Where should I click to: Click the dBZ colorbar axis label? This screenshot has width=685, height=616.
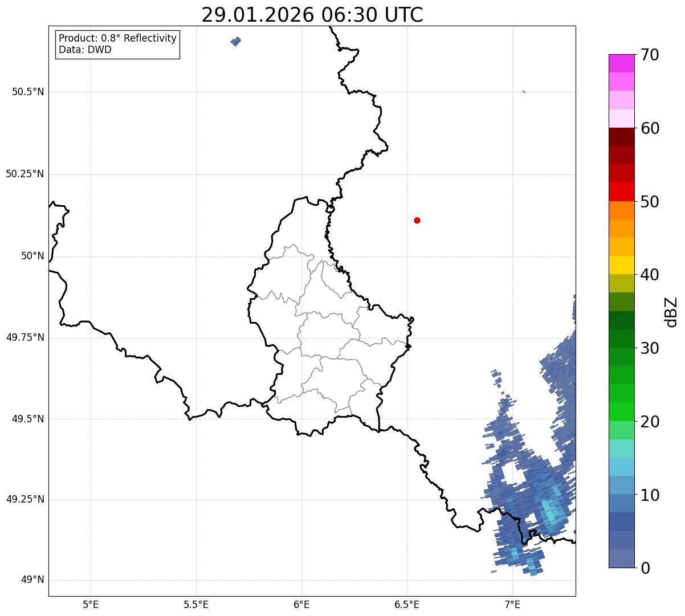[x=671, y=312]
